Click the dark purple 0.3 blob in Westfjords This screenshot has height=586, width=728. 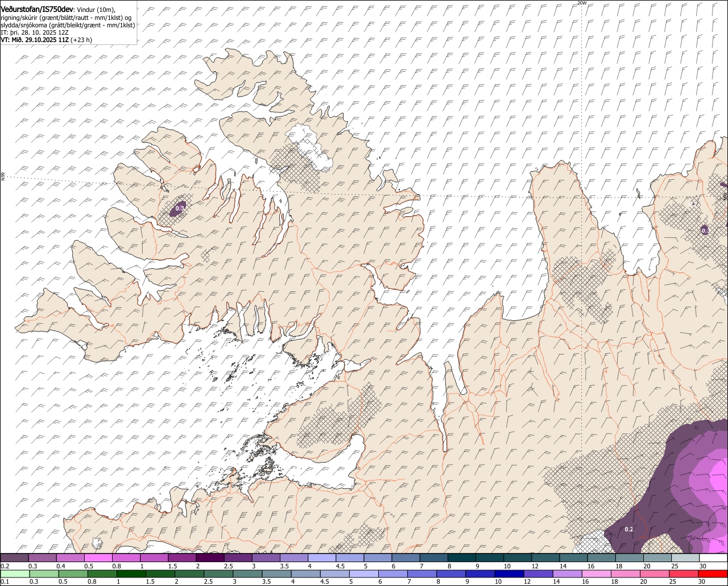178,209
